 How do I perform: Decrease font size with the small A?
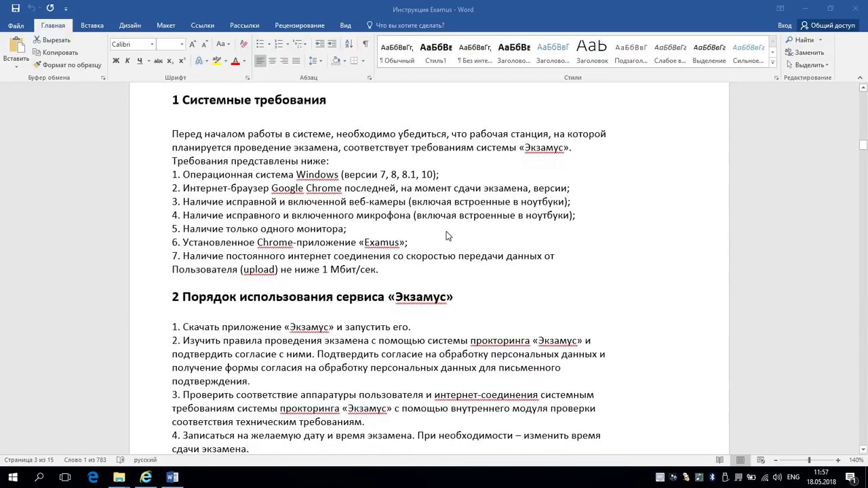[205, 44]
